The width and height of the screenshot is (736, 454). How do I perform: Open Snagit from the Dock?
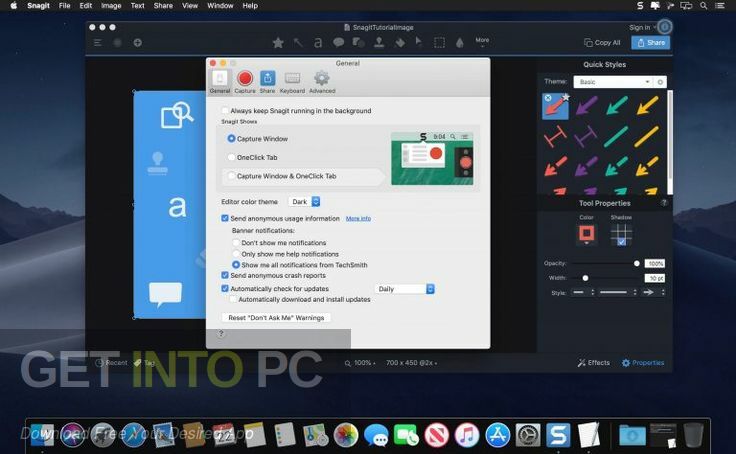(x=558, y=435)
